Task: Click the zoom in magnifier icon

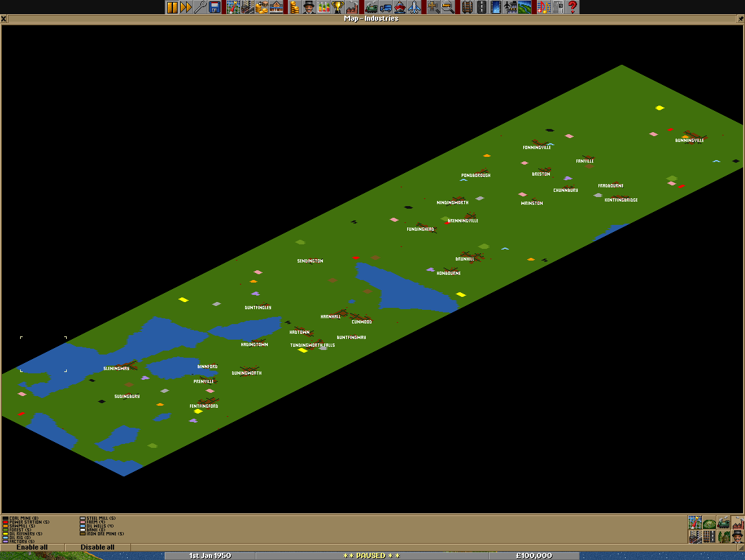Action: coord(433,7)
